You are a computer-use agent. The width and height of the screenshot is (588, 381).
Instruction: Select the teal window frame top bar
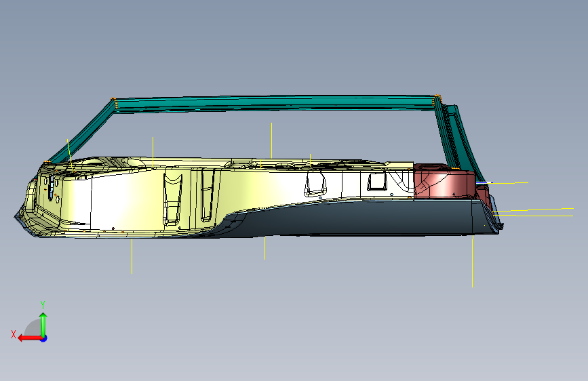coord(275,103)
